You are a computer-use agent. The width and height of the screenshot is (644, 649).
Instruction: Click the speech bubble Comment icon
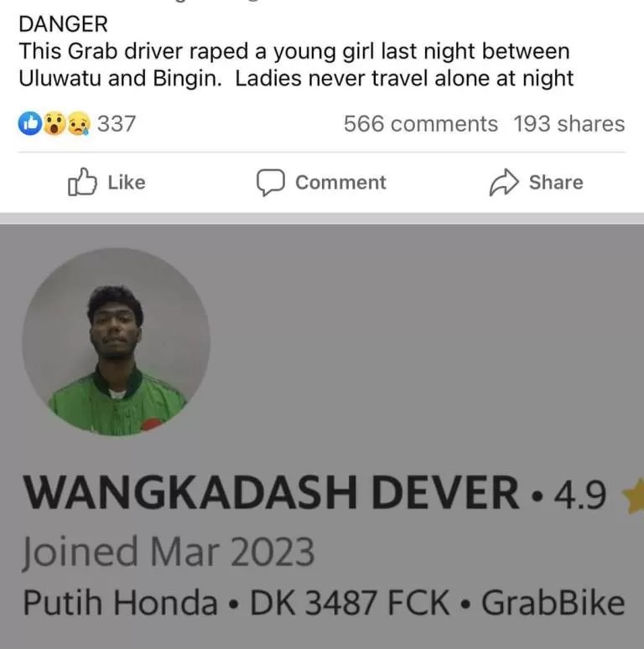[270, 182]
